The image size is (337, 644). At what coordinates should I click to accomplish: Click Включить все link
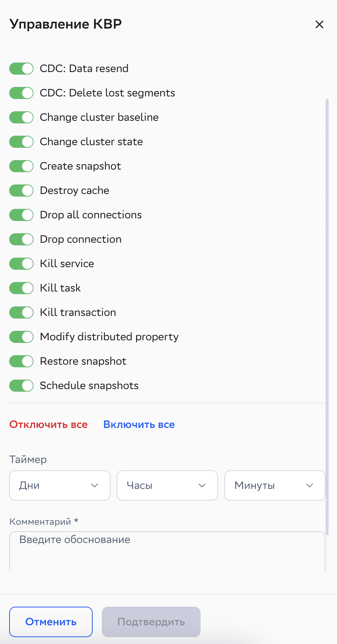(139, 425)
